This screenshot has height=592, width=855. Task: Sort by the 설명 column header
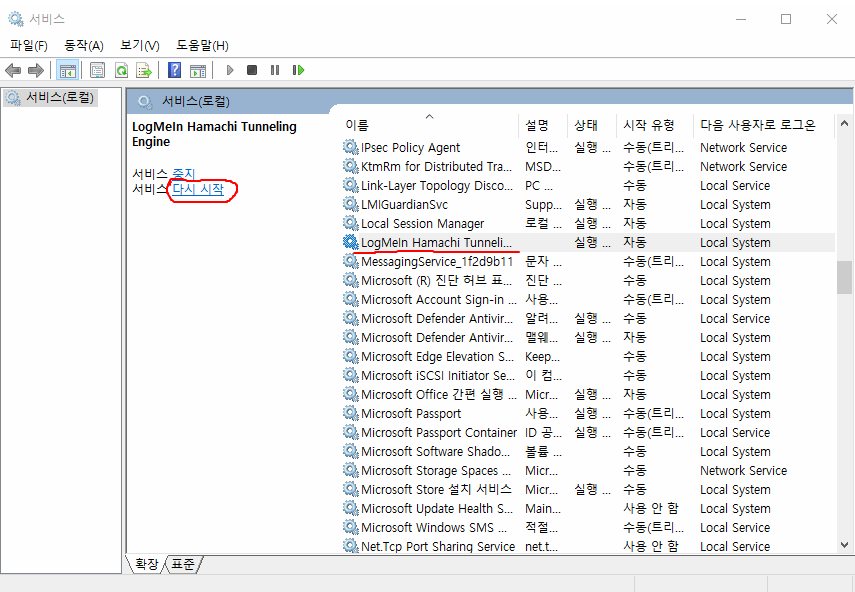(543, 125)
